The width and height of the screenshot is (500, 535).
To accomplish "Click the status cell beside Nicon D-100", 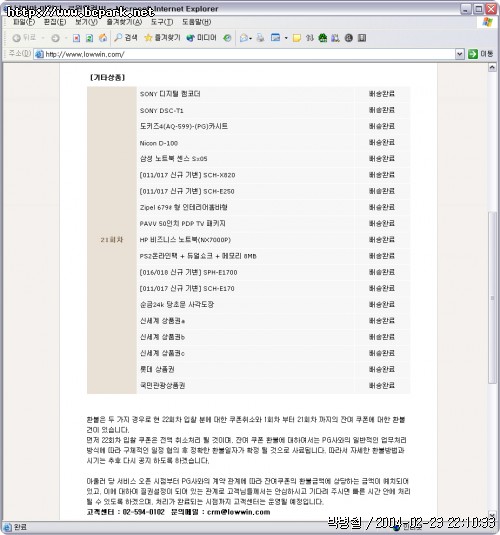I will (382, 143).
